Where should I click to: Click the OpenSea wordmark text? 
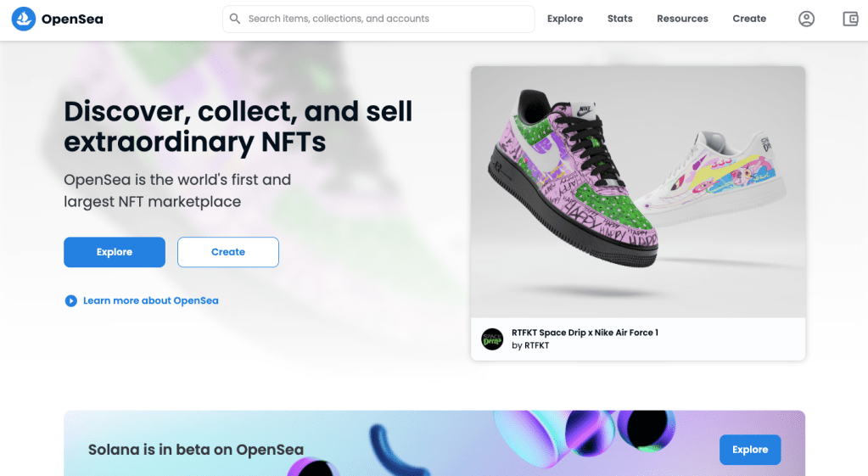72,19
